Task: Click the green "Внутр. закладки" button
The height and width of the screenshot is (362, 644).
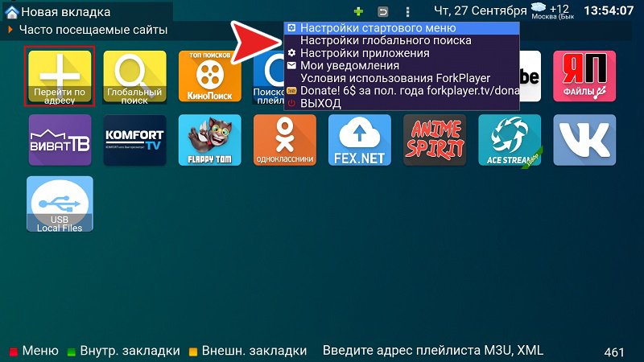Action: [124, 351]
